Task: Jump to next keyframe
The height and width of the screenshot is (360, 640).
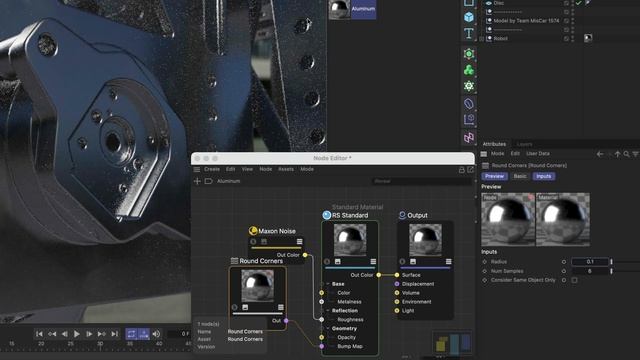Action: pyautogui.click(x=101, y=334)
